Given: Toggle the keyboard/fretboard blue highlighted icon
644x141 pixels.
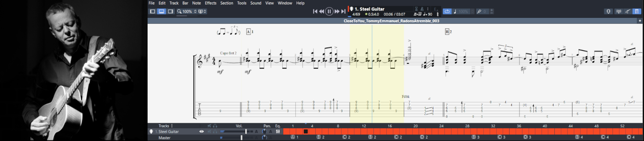Looking at the screenshot, I should click(637, 11).
